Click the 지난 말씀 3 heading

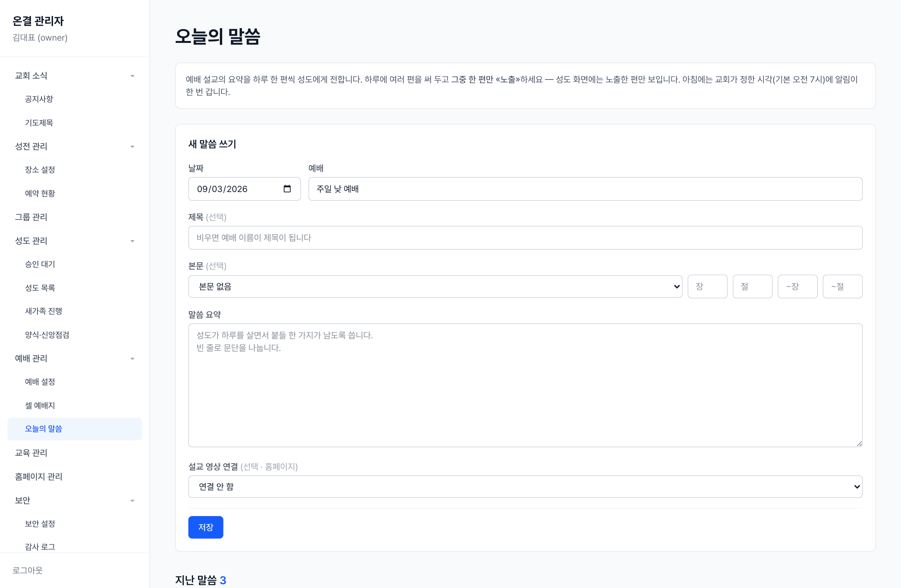click(201, 580)
